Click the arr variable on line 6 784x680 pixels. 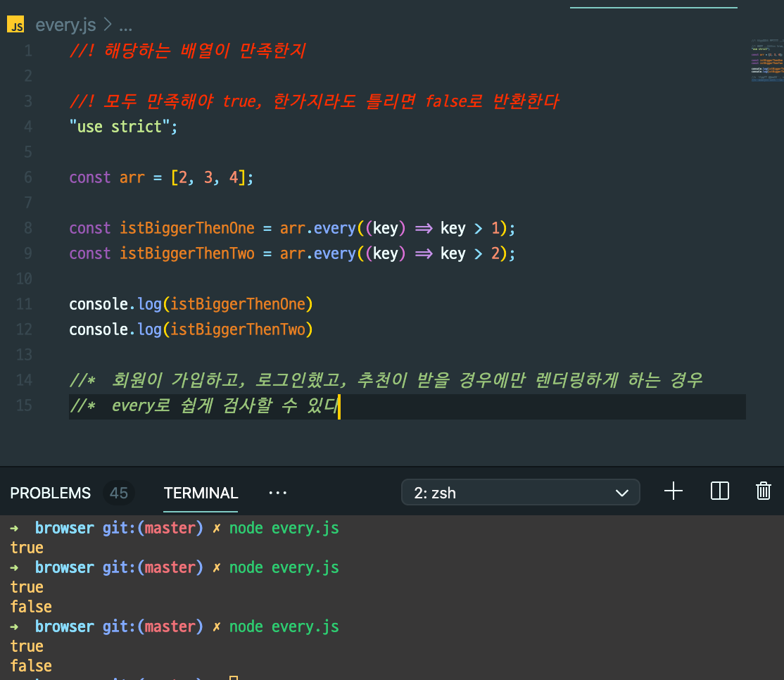132,178
